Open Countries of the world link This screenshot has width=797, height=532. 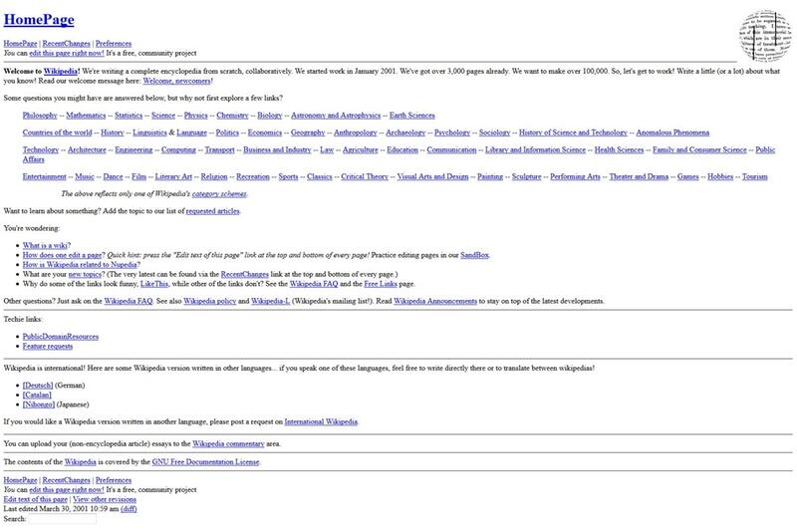(x=57, y=133)
